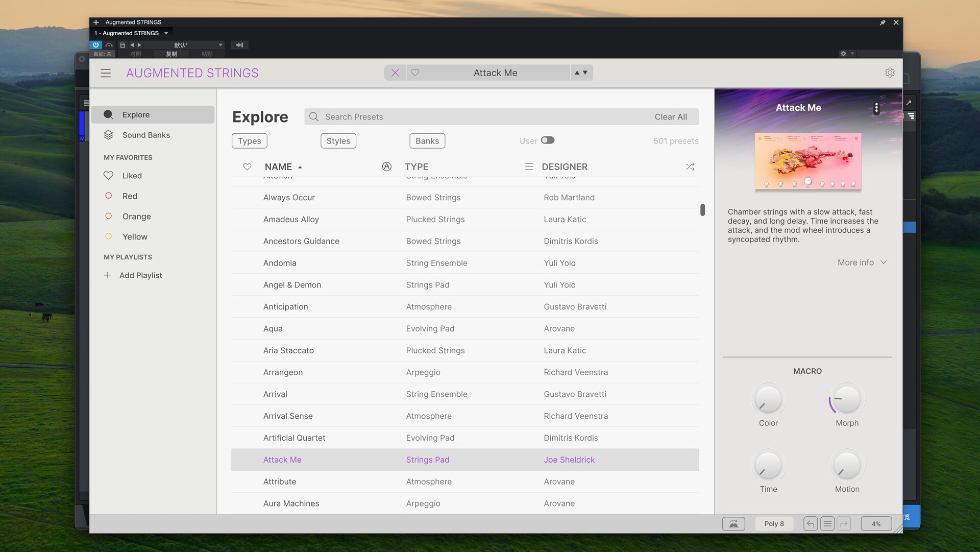Open the edit history list icon

click(x=827, y=524)
